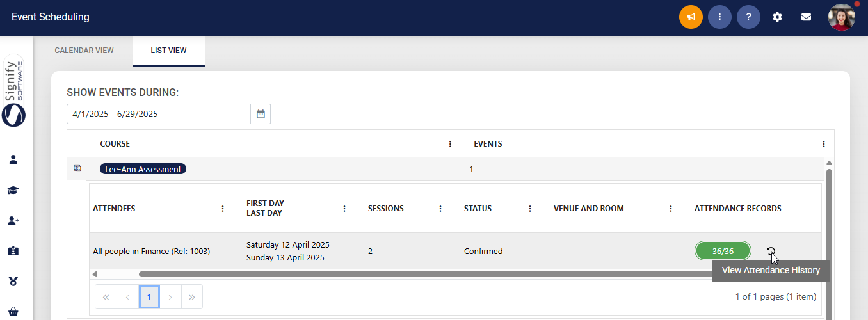This screenshot has width=868, height=320.
Task: Open the VENUE AND ROOM column menu
Action: point(671,209)
